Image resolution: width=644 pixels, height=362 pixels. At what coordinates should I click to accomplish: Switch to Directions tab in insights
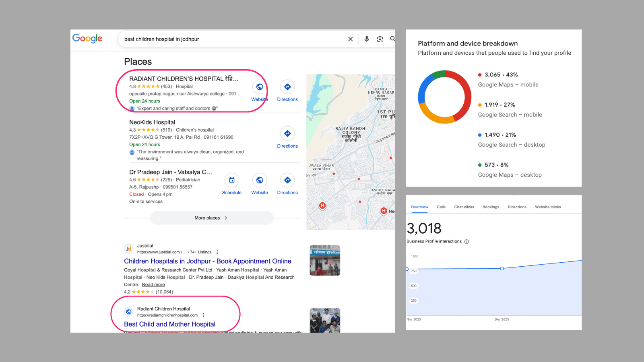[517, 207]
